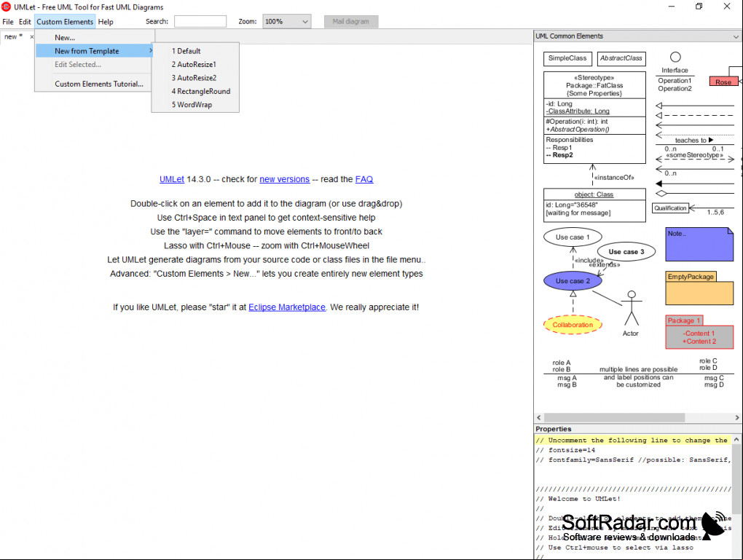Select the diamond aggregation relation line
This screenshot has height=560, width=743.
tap(694, 193)
